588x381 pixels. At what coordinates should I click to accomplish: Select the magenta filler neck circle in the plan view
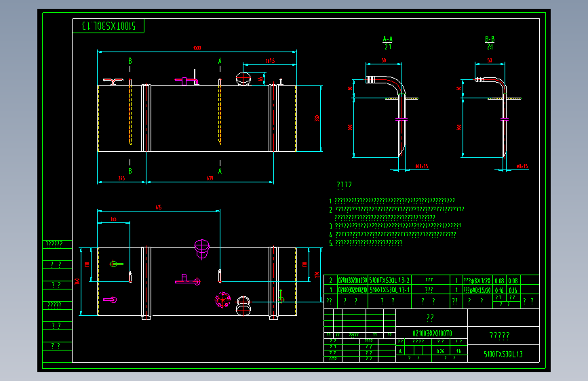(x=201, y=249)
